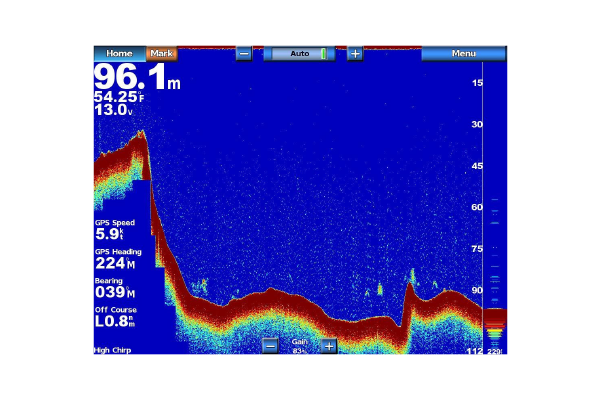Lower the gain with minus button

pos(270,346)
